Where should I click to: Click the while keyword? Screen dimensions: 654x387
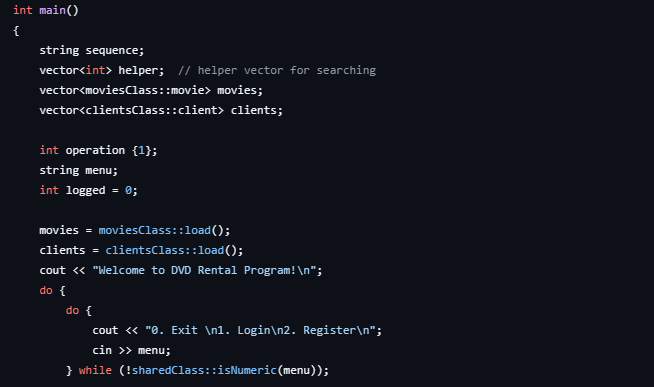click(x=95, y=370)
